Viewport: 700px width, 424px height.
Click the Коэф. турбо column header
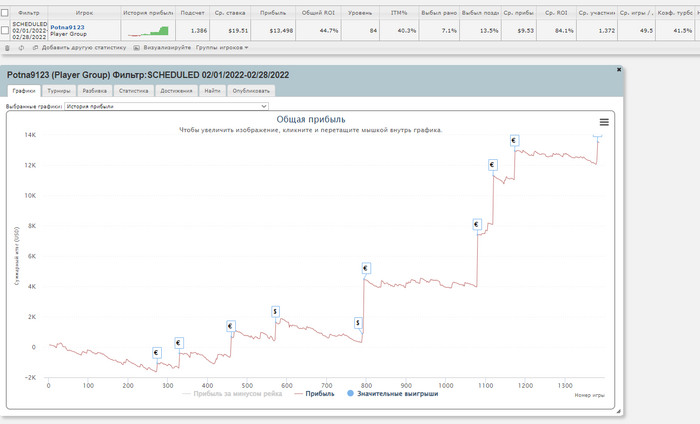pyautogui.click(x=675, y=13)
